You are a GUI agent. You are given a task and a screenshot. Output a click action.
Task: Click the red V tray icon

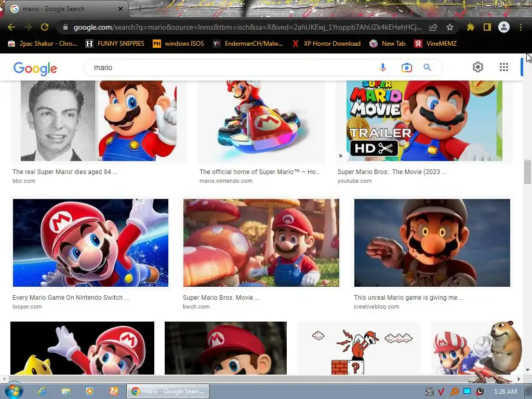coord(442,392)
